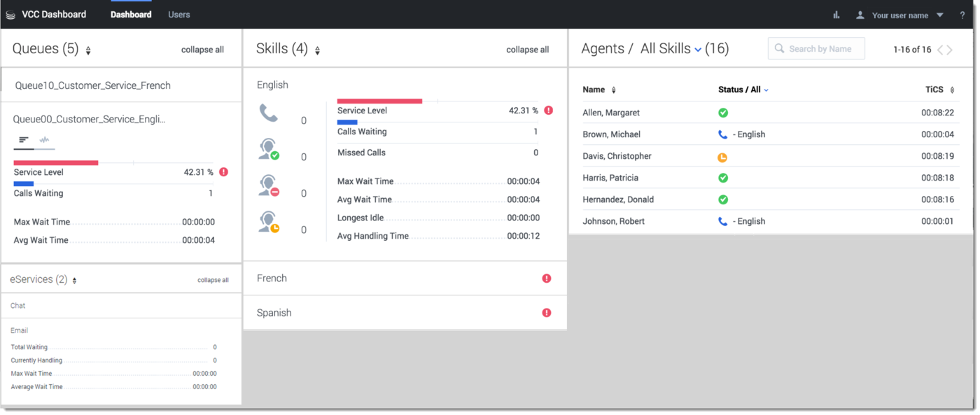
Task: Select the bar list view in Queue00
Action: pos(24,140)
